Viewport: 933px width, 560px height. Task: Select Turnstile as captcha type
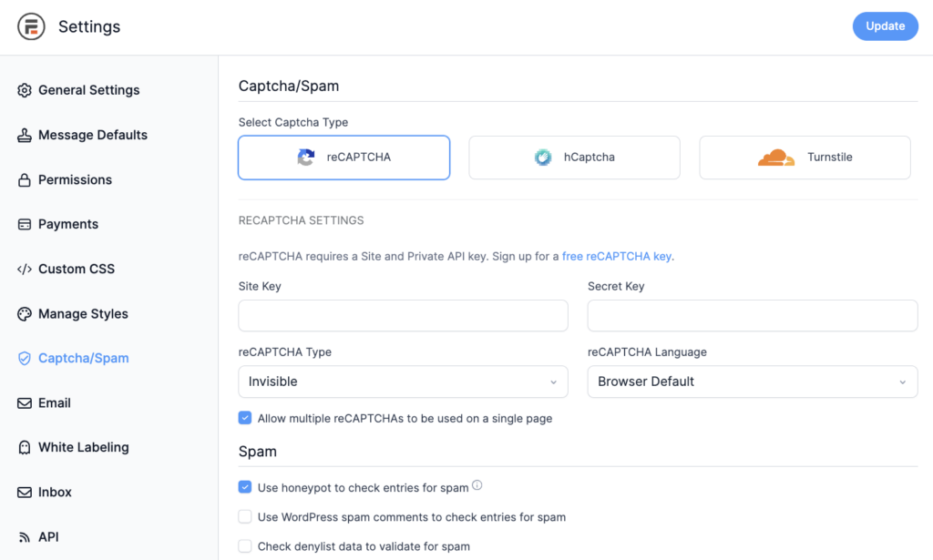point(805,158)
